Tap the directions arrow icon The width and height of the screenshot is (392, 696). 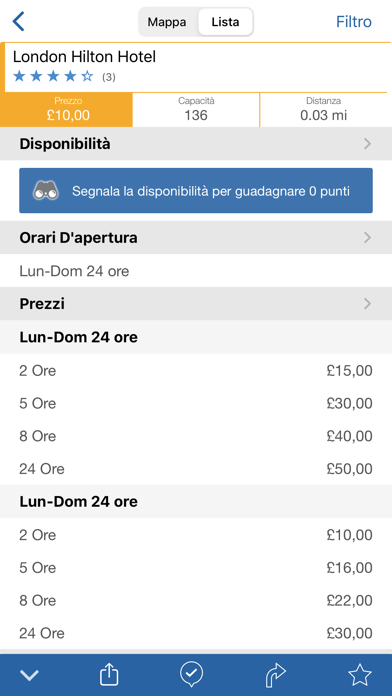coord(275,675)
